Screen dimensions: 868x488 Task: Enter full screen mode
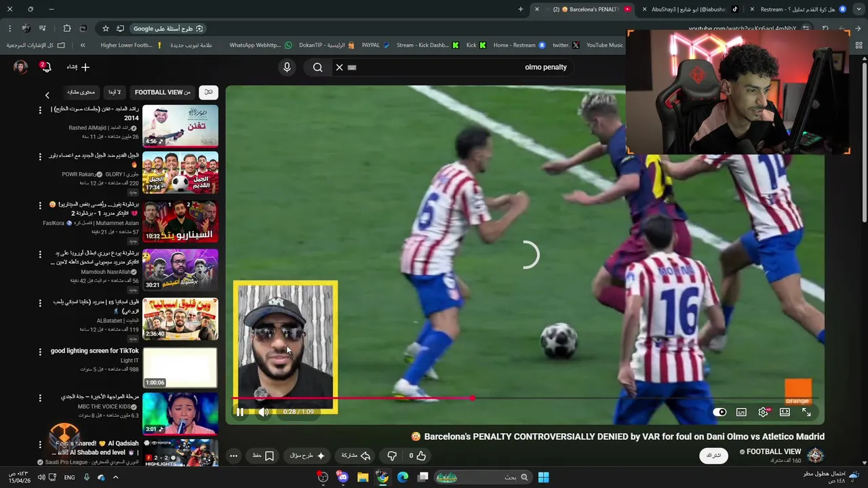806,412
